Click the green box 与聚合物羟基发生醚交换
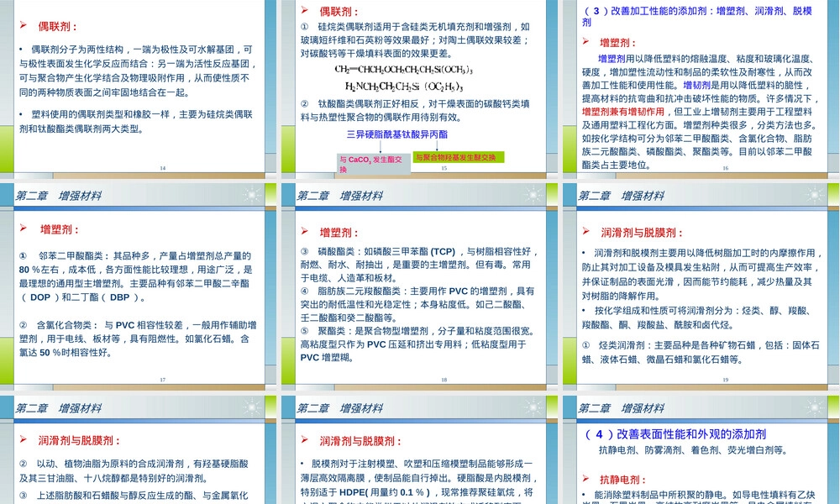Viewport: 840px width, 504px height. point(458,157)
